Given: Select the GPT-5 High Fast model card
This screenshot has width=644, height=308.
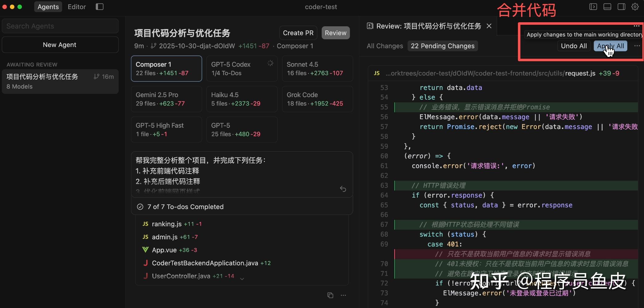Looking at the screenshot, I should coord(167,130).
